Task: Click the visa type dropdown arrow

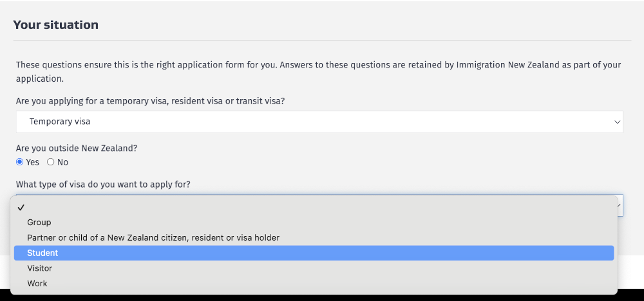Action: click(620, 206)
